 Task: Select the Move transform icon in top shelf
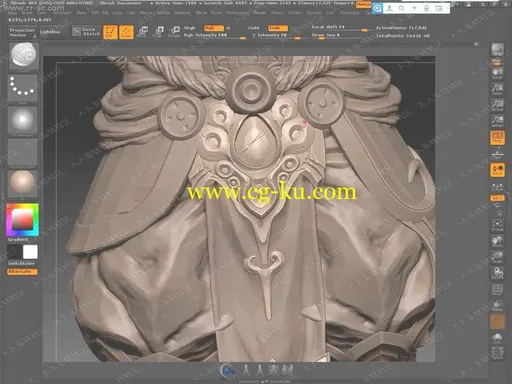pos(142,32)
